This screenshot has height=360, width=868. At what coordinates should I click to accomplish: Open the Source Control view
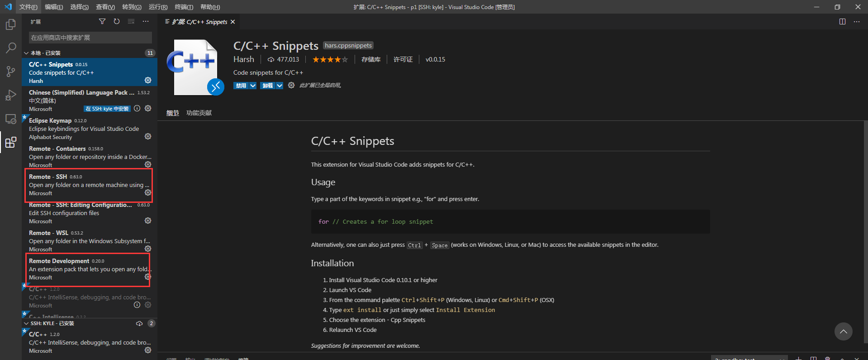[11, 72]
